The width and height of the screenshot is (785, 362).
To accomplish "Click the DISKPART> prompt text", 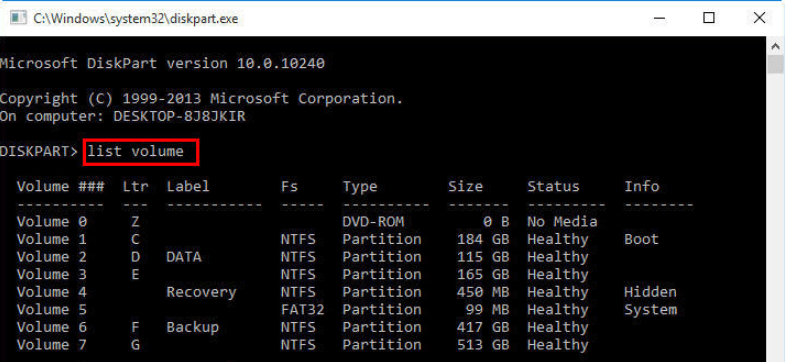I will (x=39, y=151).
